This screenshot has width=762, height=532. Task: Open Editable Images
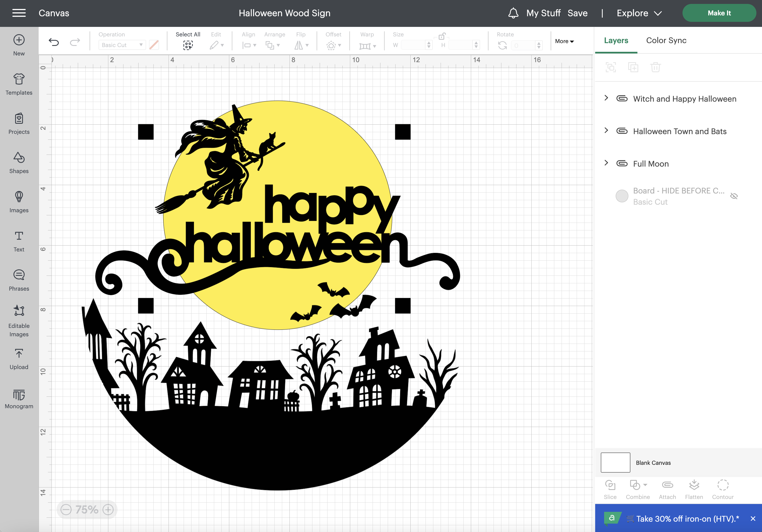(x=19, y=321)
